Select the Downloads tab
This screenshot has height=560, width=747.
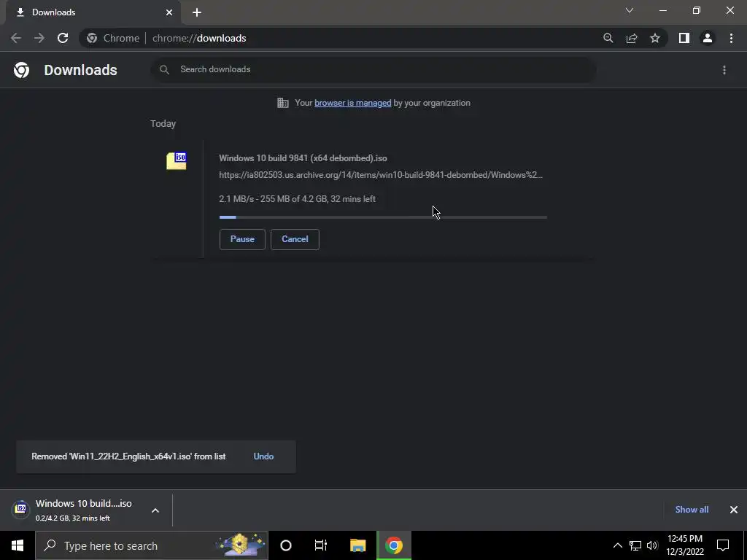coord(93,12)
